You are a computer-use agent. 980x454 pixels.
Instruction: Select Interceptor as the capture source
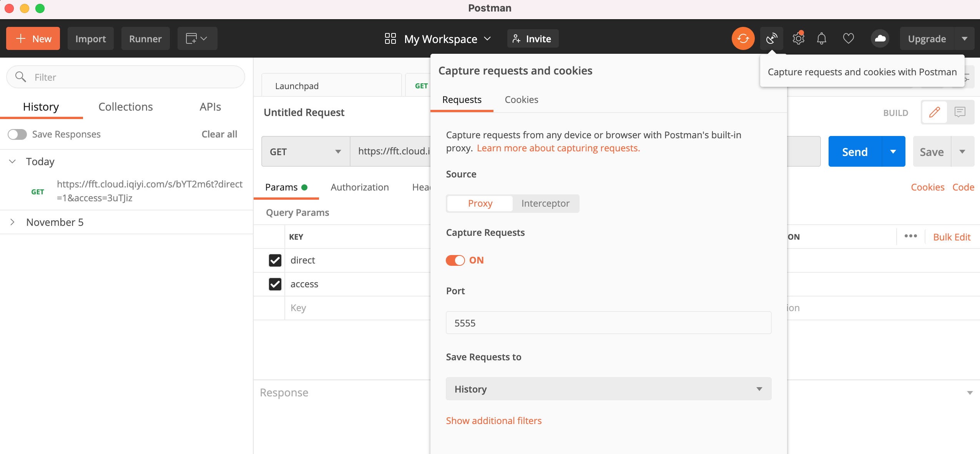coord(545,204)
